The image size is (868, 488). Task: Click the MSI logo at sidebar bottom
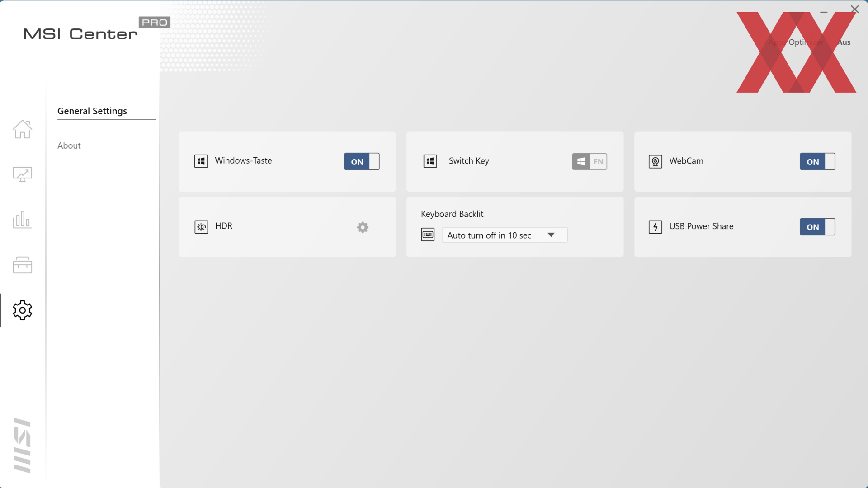pyautogui.click(x=22, y=446)
